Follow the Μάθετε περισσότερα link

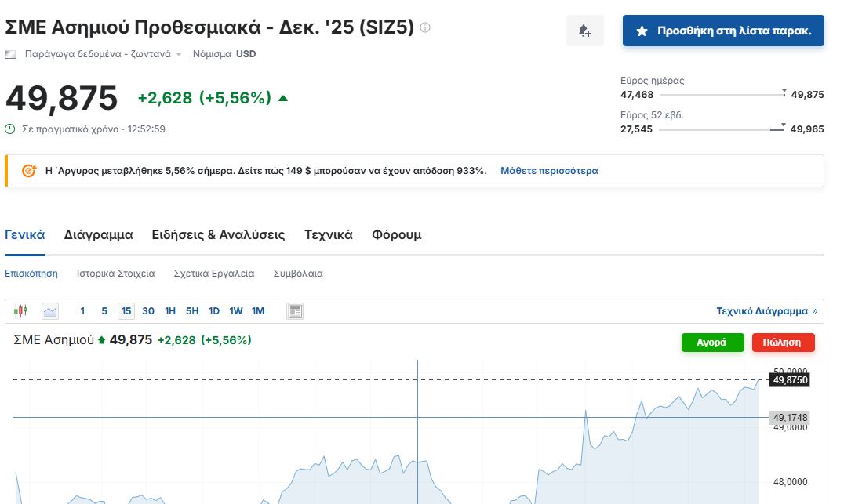[549, 170]
